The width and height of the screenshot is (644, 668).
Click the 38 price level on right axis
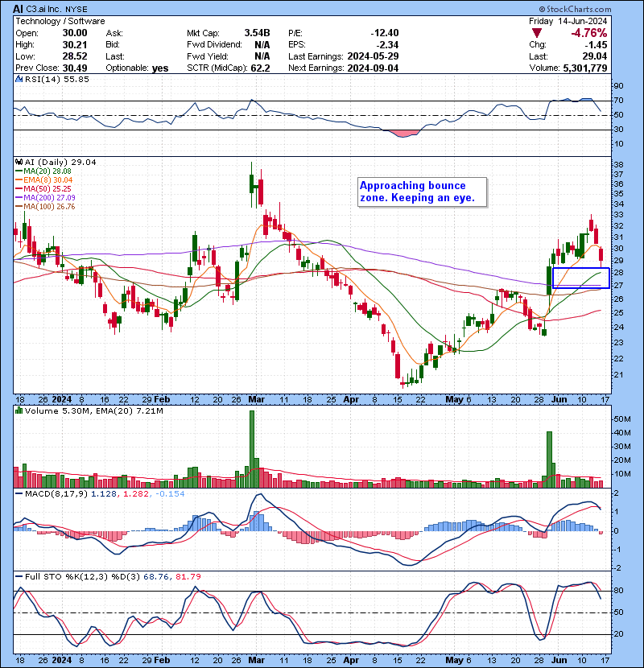(618, 164)
